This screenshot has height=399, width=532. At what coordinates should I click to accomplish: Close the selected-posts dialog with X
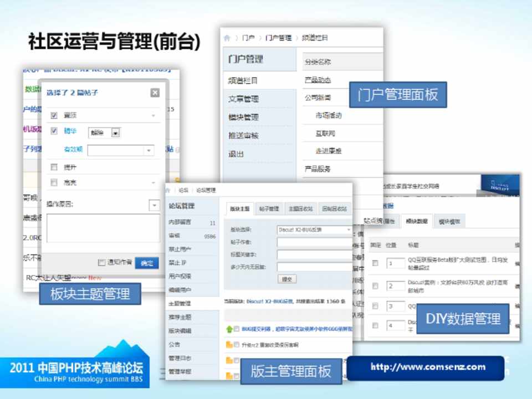155,93
